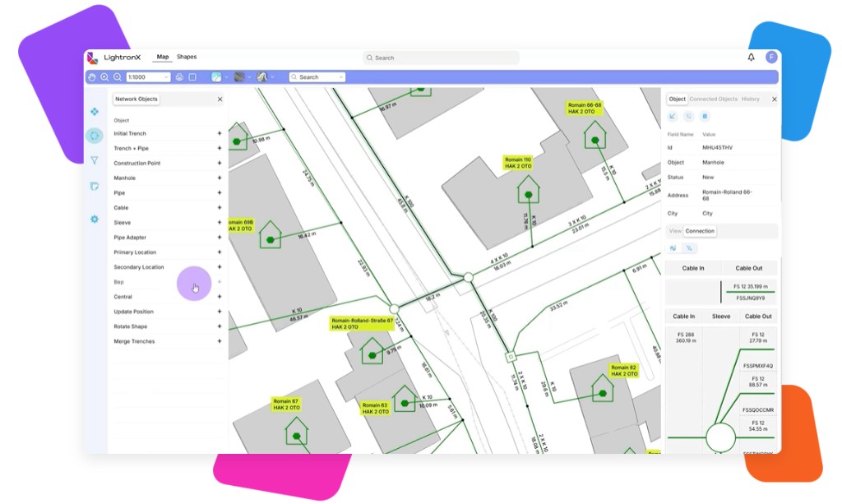Viewport: 842px width, 504px height.
Task: Click house symbol under Romain 66-68
Action: [594, 136]
